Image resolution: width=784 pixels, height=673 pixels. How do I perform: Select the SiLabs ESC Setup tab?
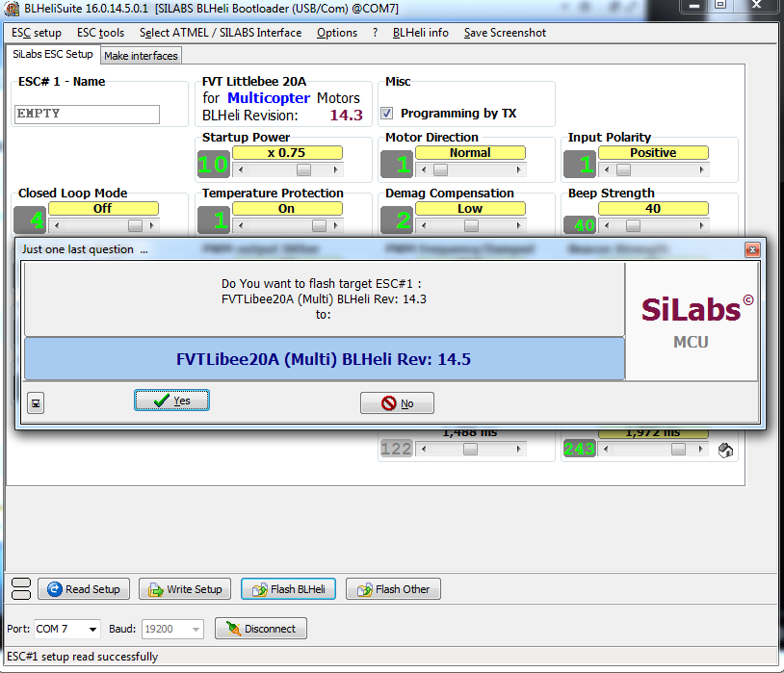click(x=53, y=54)
